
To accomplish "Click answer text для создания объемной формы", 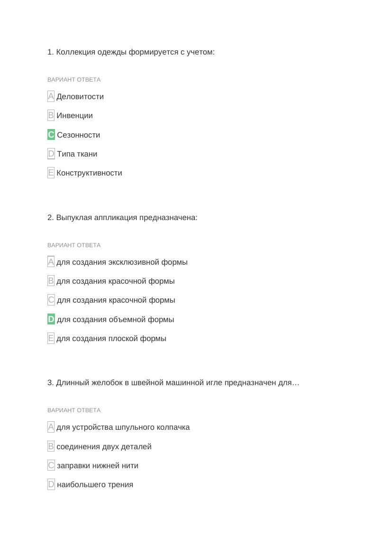I will 115,319.
